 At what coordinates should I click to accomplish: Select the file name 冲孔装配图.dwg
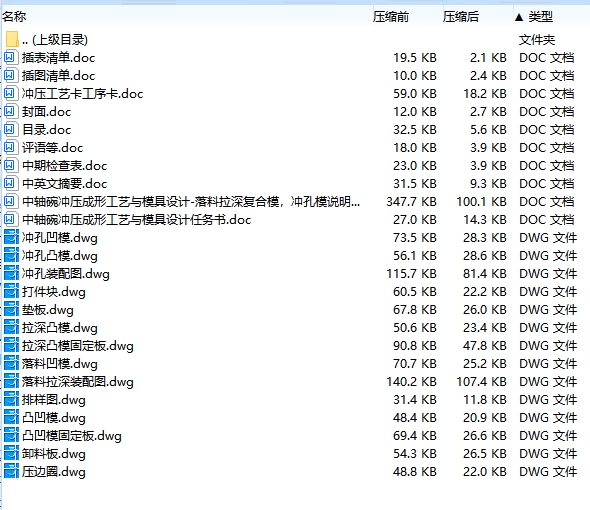[x=65, y=274]
